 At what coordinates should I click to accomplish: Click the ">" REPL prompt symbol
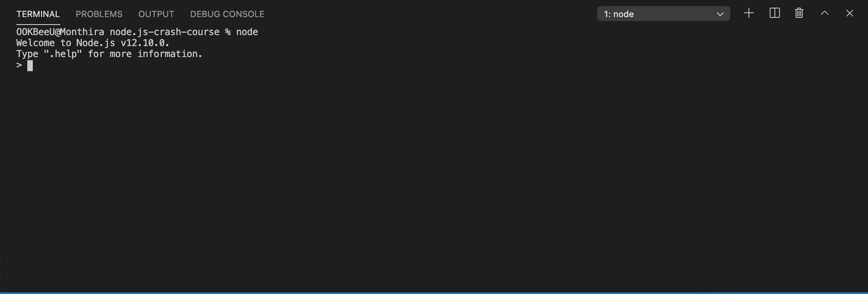pyautogui.click(x=19, y=65)
